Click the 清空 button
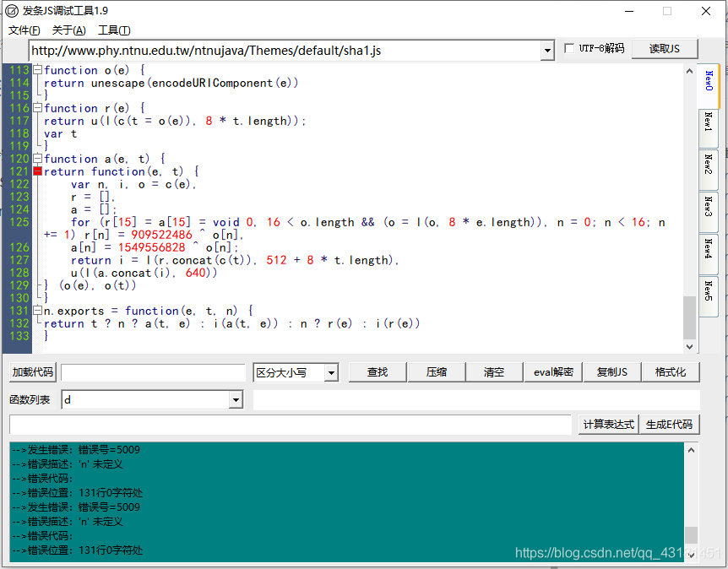The height and width of the screenshot is (569, 728). (494, 372)
